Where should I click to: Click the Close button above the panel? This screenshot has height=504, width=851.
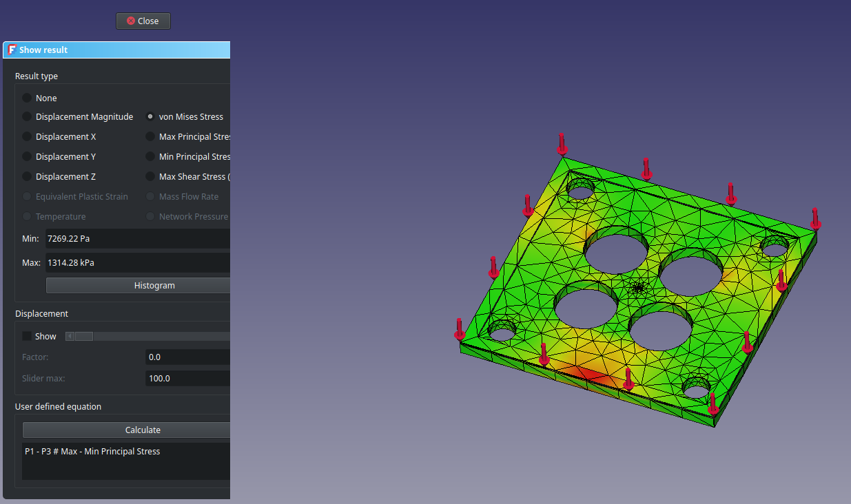[x=143, y=21]
